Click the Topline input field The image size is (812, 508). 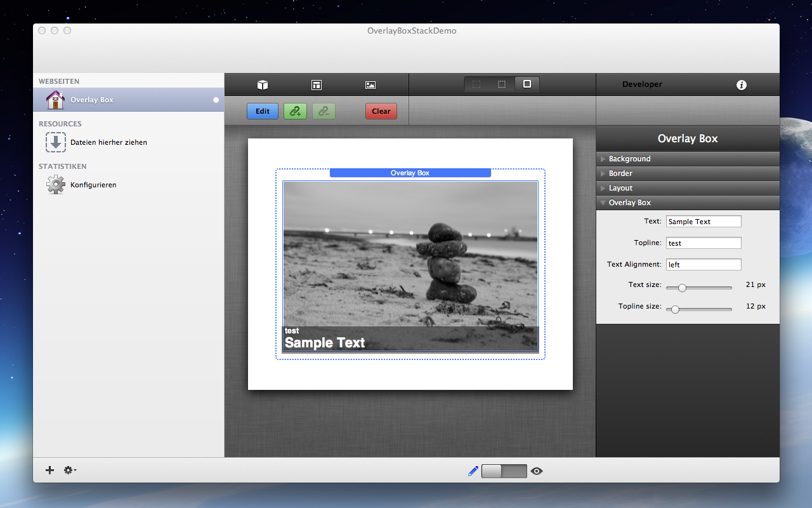tap(704, 243)
